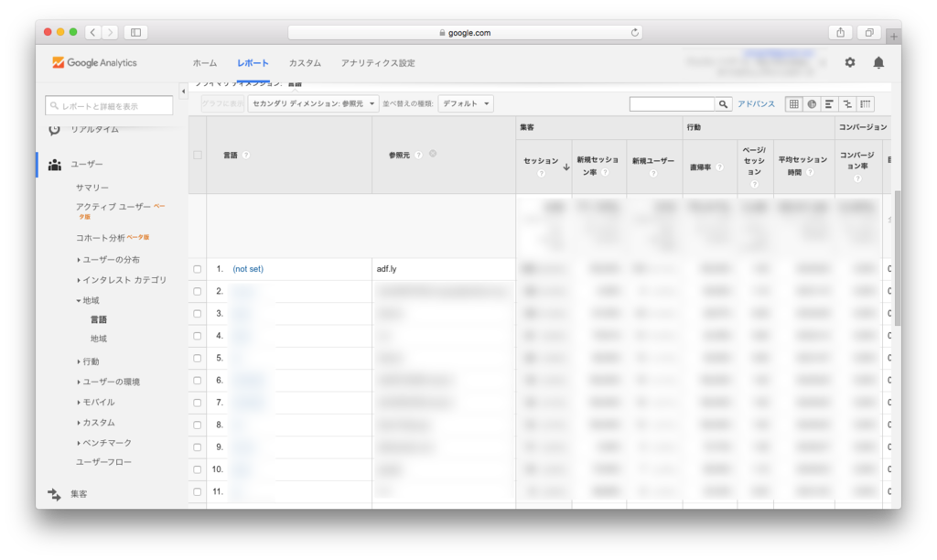Tick the checkbox for row 11
The width and height of the screenshot is (937, 560).
198,491
